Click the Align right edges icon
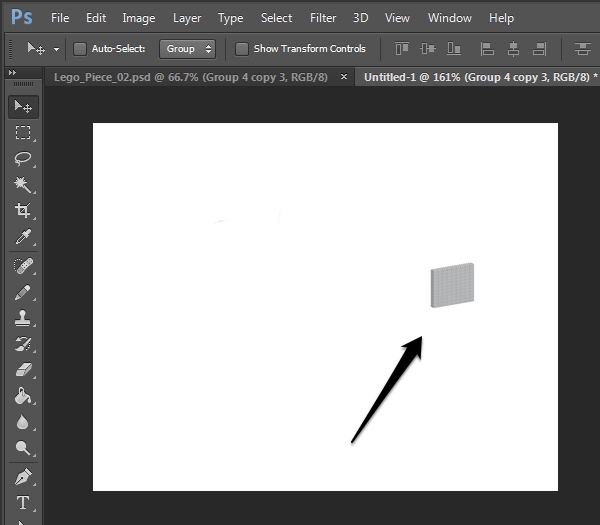Screen dimensions: 600x525 540,49
